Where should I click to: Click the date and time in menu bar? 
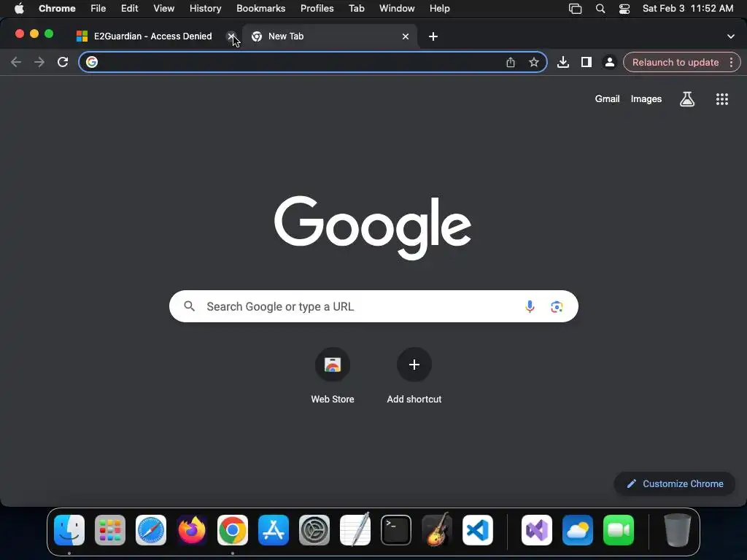pyautogui.click(x=687, y=8)
